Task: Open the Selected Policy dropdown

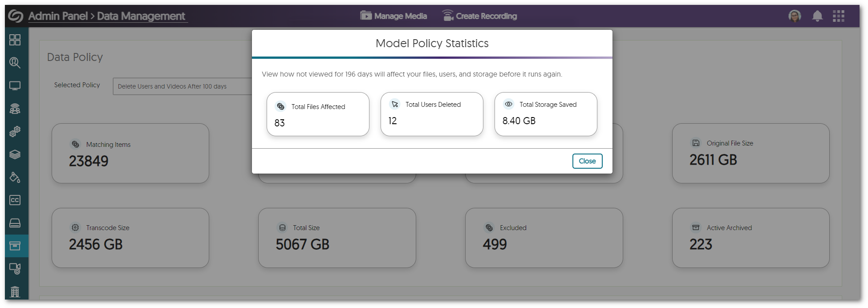Action: pos(183,86)
